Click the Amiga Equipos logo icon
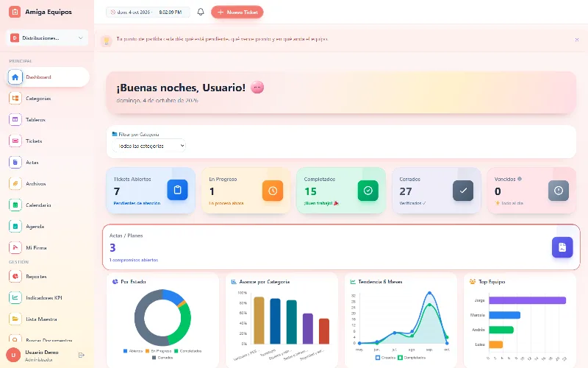The height and width of the screenshot is (368, 588). 15,12
